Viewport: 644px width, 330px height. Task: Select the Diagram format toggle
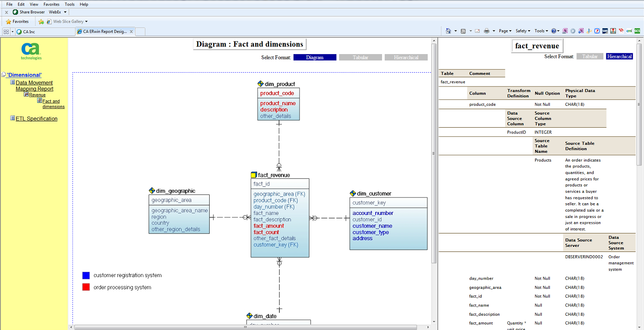[x=314, y=58]
